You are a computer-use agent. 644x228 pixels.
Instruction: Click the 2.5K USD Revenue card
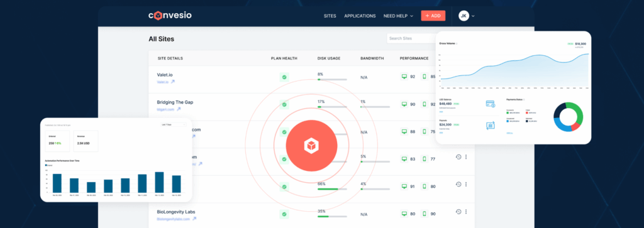pyautogui.click(x=86, y=141)
